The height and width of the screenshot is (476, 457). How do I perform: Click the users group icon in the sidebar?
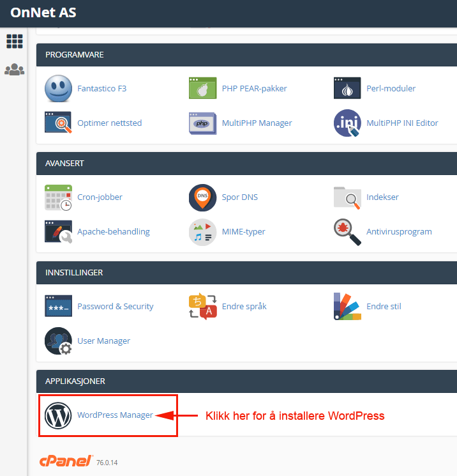pyautogui.click(x=15, y=70)
